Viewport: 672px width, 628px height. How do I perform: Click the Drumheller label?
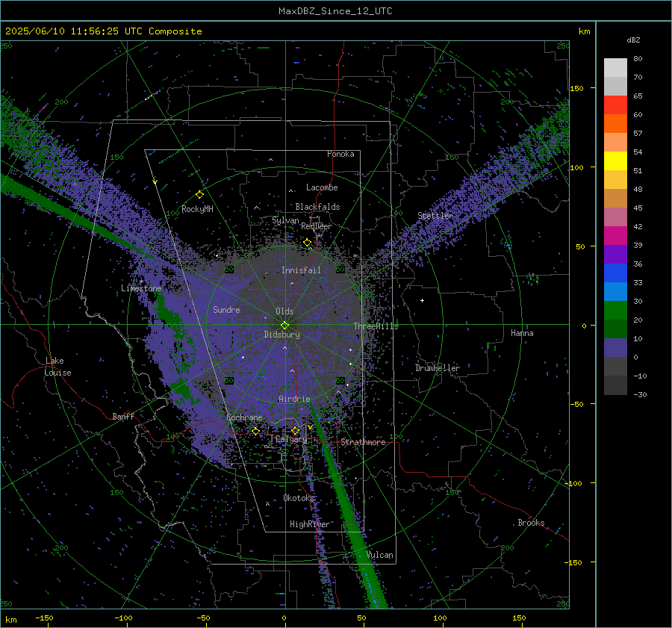click(x=438, y=368)
